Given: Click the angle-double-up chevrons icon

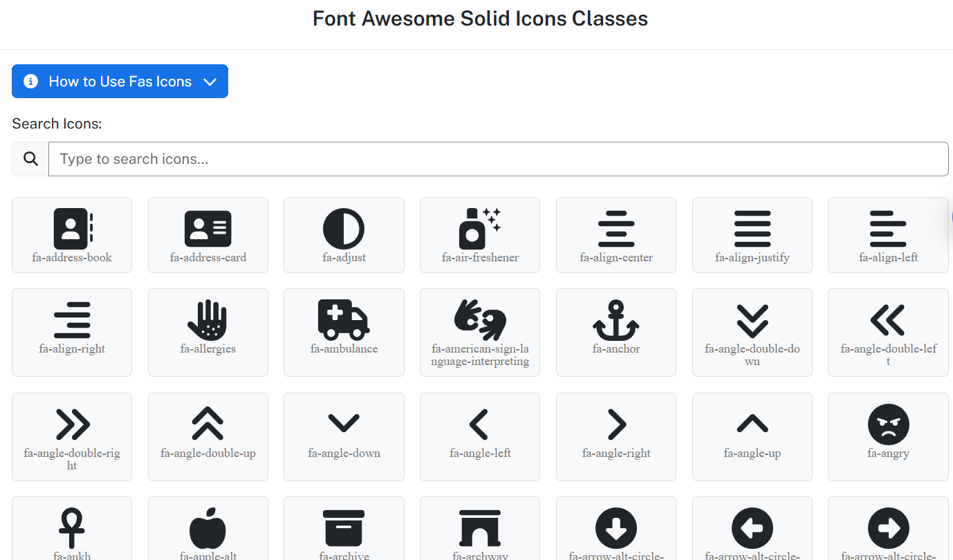Looking at the screenshot, I should point(208,424).
